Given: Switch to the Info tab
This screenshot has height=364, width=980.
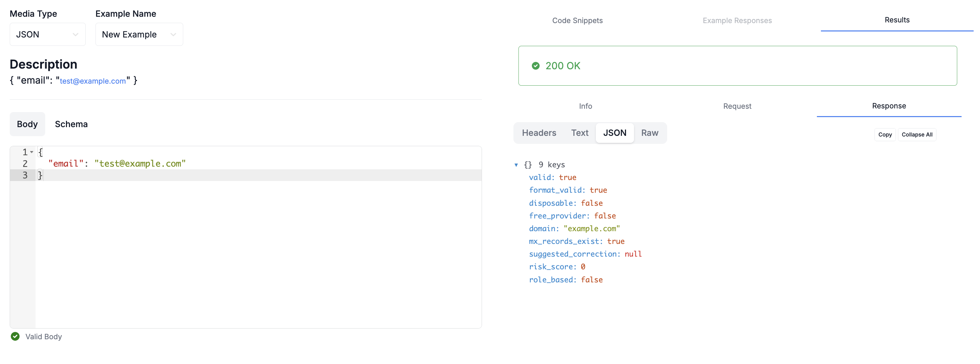Looking at the screenshot, I should tap(585, 106).
